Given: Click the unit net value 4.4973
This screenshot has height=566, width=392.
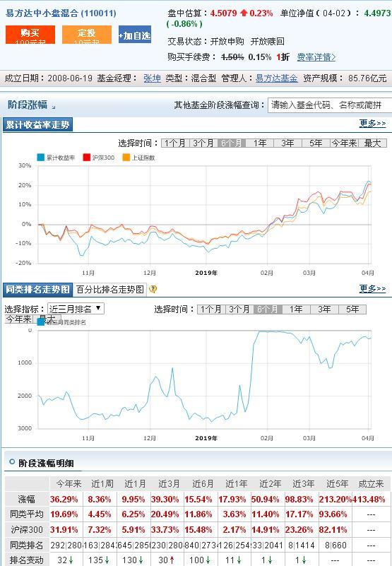Looking at the screenshot, I should pos(378,13).
